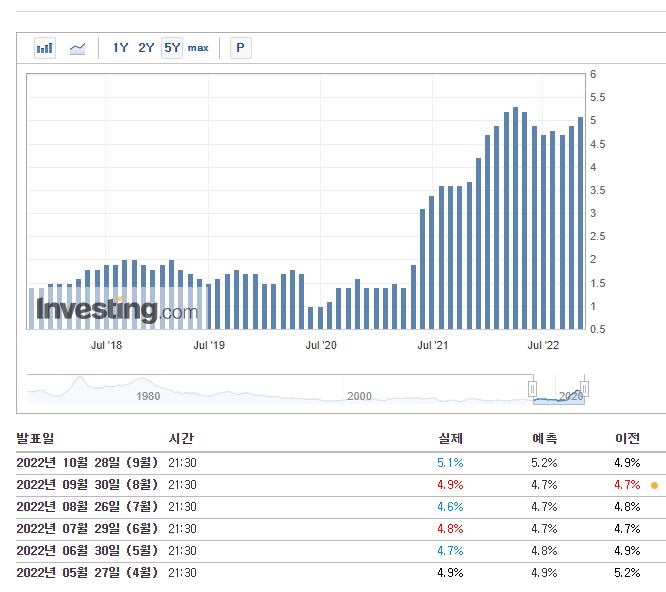The height and width of the screenshot is (592, 666).
Task: Click the 2000 area in the navigator timeline
Action: (359, 396)
